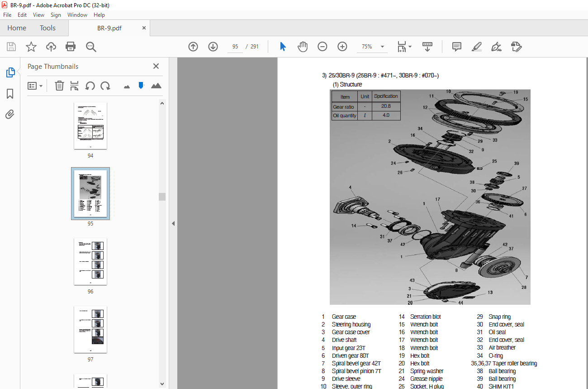Click the '(1) Structure' heading text

click(347, 85)
